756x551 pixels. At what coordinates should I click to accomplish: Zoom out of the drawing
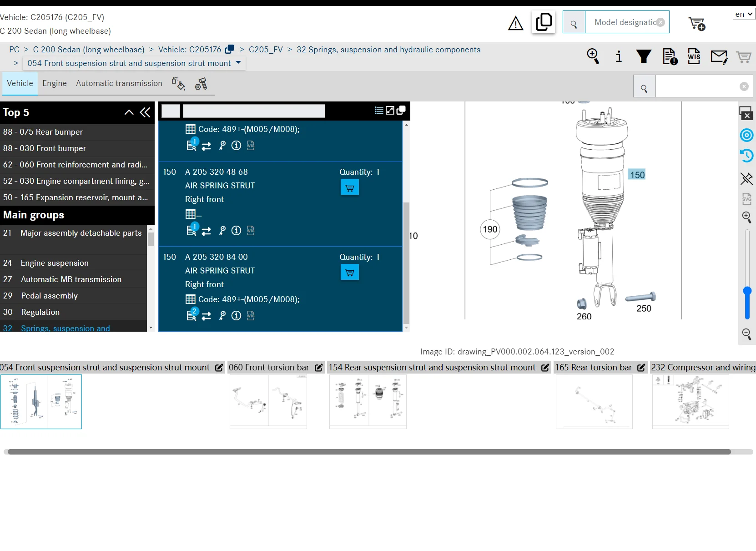coord(746,334)
